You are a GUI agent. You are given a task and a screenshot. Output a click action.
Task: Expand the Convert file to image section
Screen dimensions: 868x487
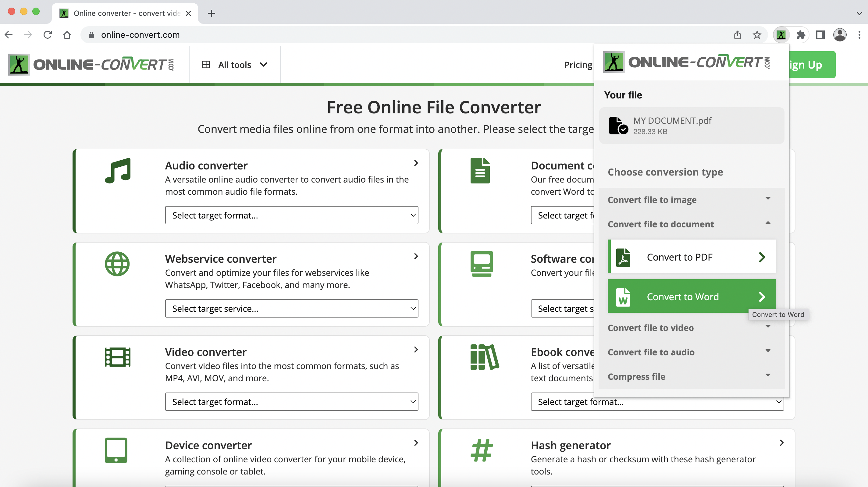pos(688,200)
